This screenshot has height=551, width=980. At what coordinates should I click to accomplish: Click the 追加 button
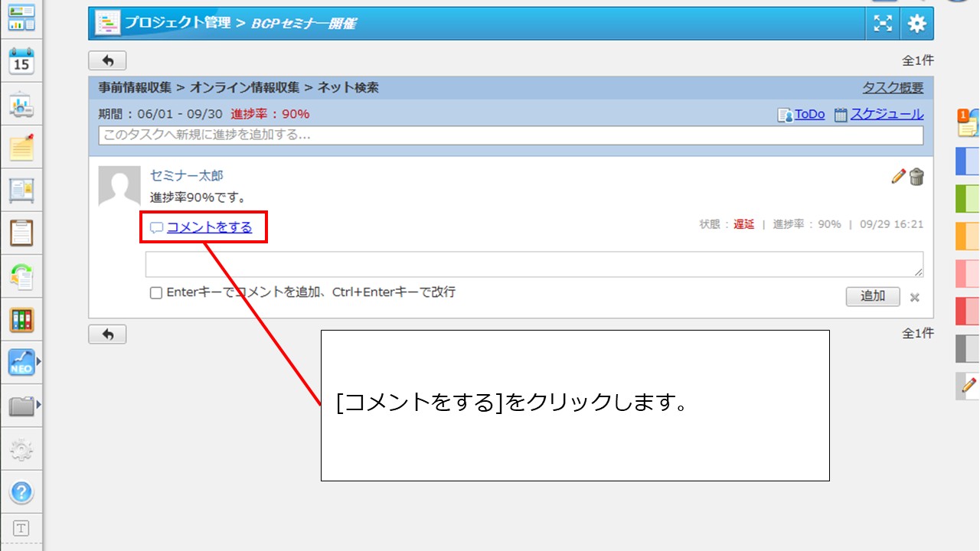click(x=873, y=296)
